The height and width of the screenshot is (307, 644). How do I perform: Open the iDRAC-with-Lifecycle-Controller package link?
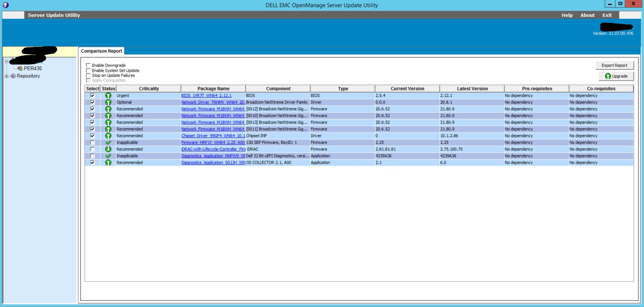tap(213, 149)
